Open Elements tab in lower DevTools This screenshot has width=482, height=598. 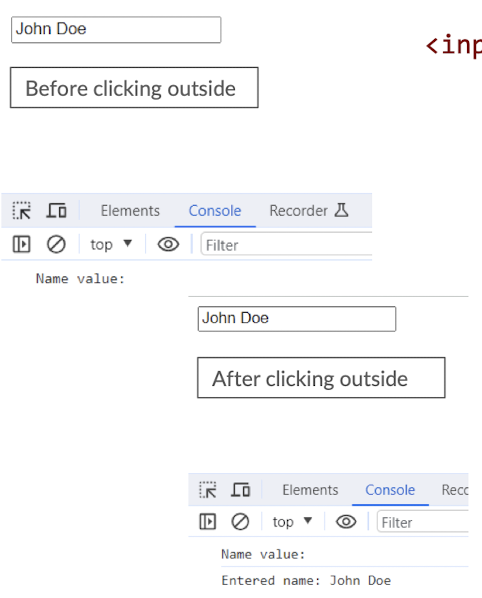(x=310, y=490)
